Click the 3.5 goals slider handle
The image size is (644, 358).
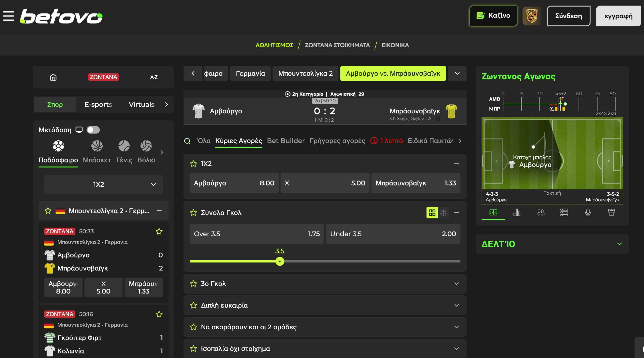[280, 261]
